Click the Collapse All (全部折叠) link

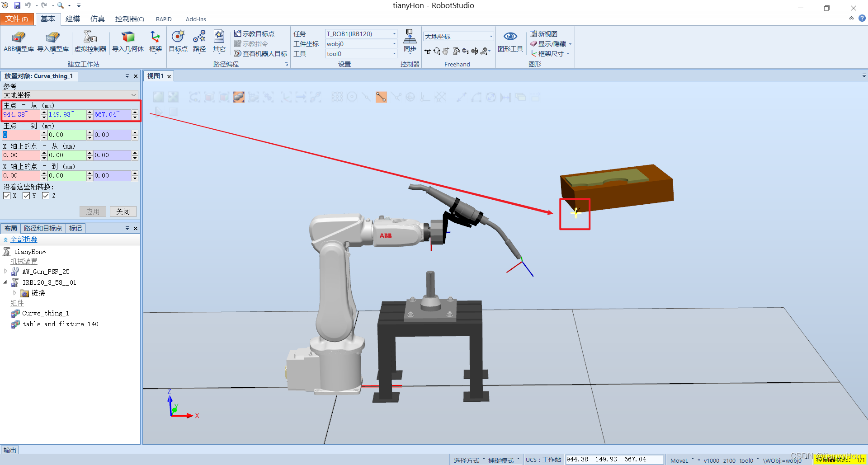[24, 240]
